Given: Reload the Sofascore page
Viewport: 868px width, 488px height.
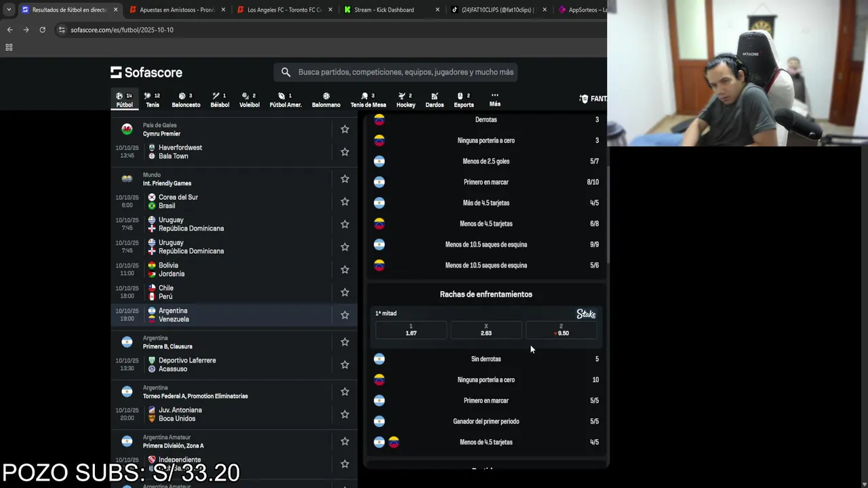Looking at the screenshot, I should [42, 30].
